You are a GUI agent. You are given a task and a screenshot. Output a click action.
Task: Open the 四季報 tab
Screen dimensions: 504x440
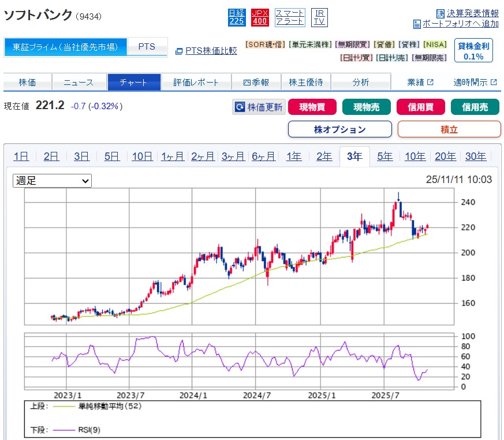click(x=256, y=83)
